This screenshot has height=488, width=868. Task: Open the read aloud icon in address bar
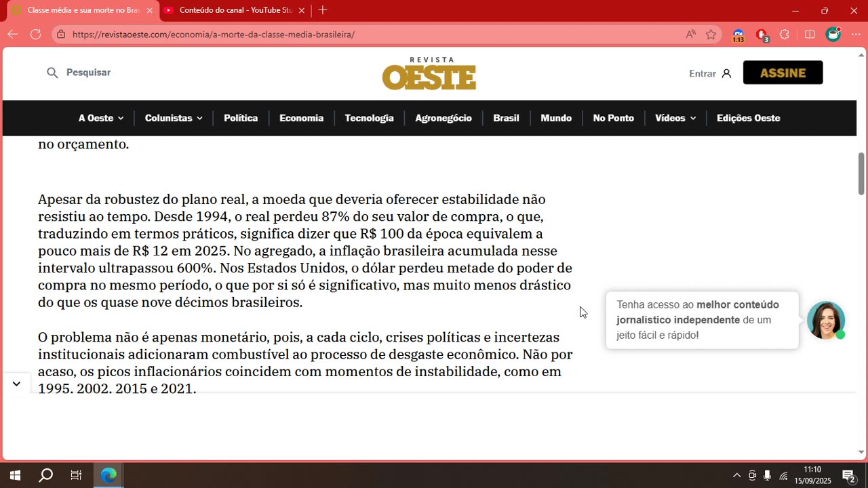click(x=690, y=35)
